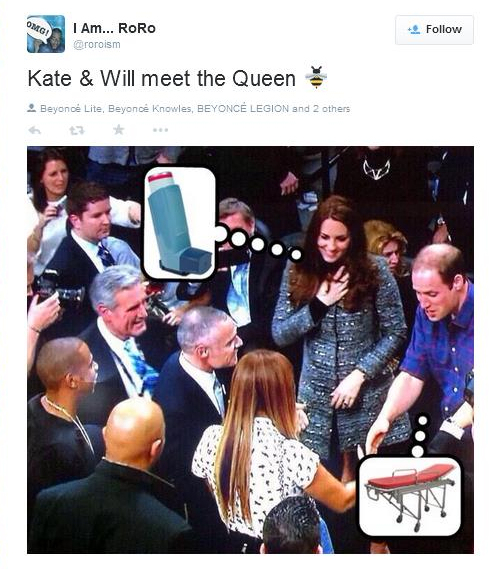498x569 pixels.
Task: Open the OMG profile avatar
Action: tap(46, 34)
